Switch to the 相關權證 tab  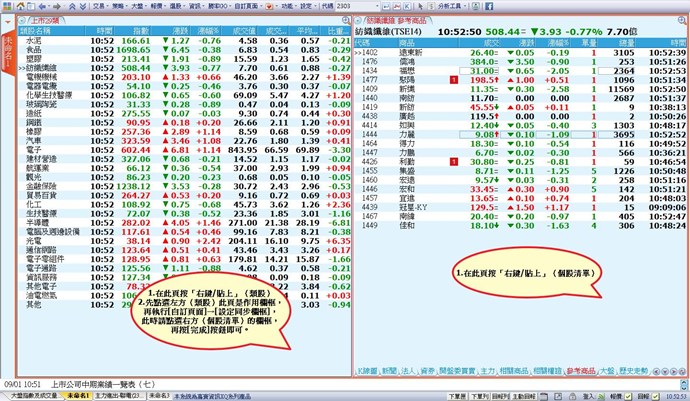(x=547, y=371)
